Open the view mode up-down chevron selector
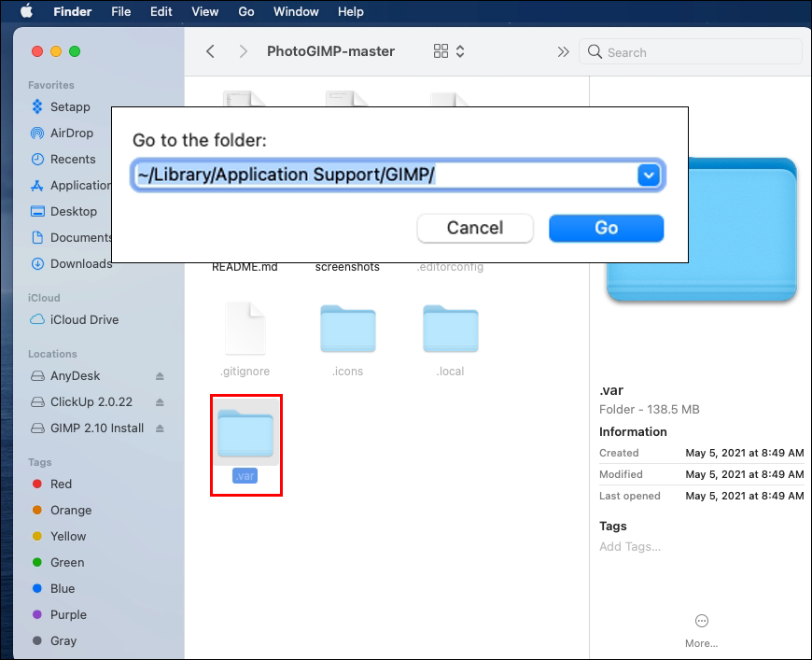The height and width of the screenshot is (660, 812). click(x=460, y=51)
